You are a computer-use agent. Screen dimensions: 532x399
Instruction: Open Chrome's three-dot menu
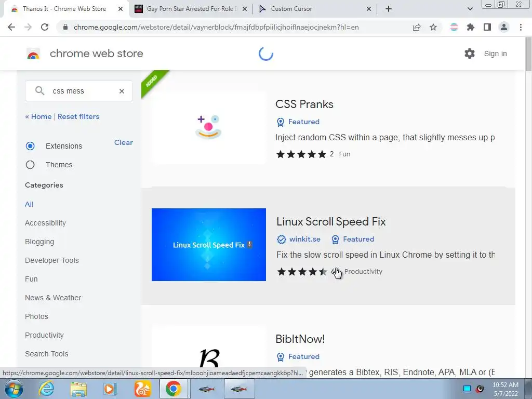(x=521, y=27)
